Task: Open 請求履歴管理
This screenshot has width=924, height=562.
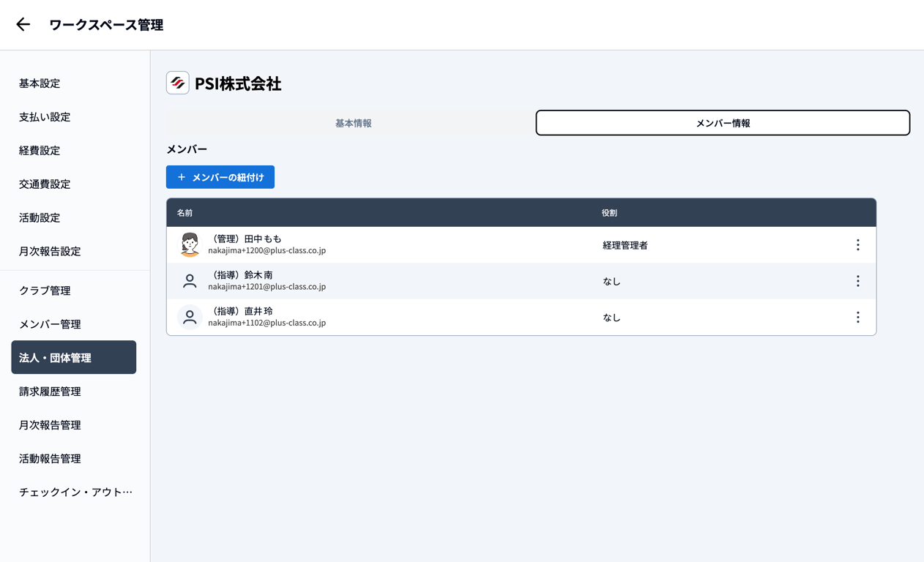Action: [50, 391]
